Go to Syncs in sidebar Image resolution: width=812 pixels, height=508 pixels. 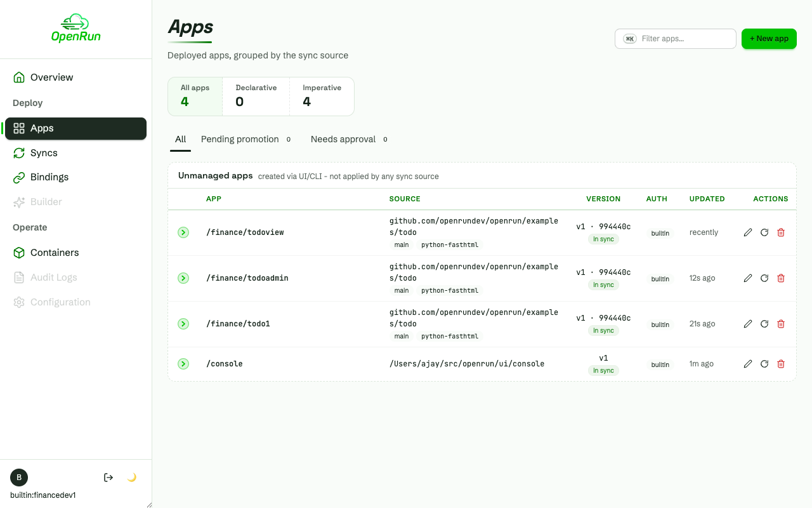tap(75, 153)
